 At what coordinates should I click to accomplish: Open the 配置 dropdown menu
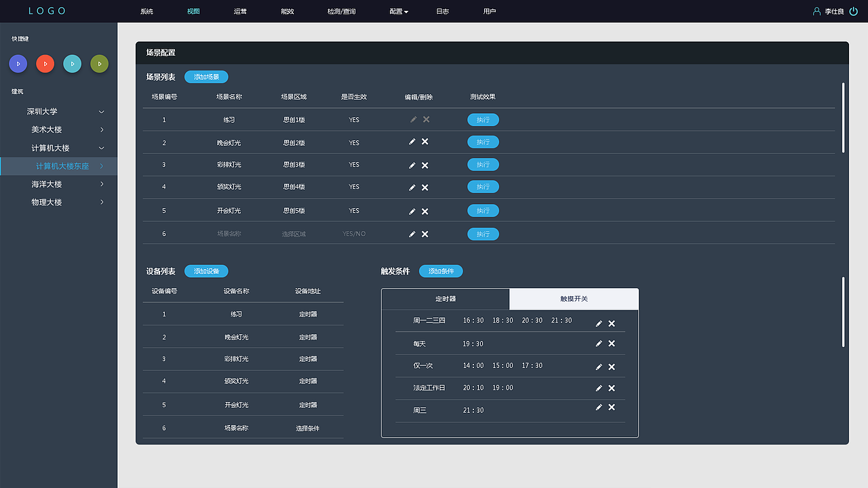click(x=398, y=11)
